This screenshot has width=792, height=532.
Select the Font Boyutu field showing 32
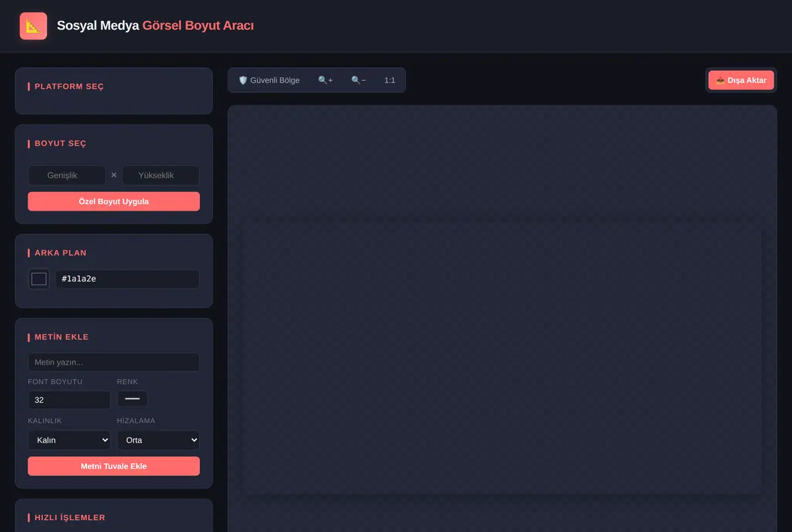coord(69,400)
